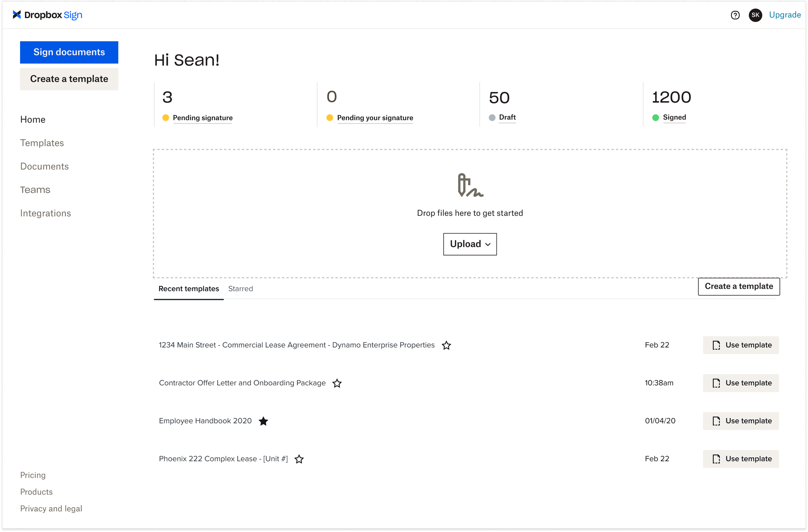Star the Contractor Offer Letter template
808x532 pixels.
337,383
